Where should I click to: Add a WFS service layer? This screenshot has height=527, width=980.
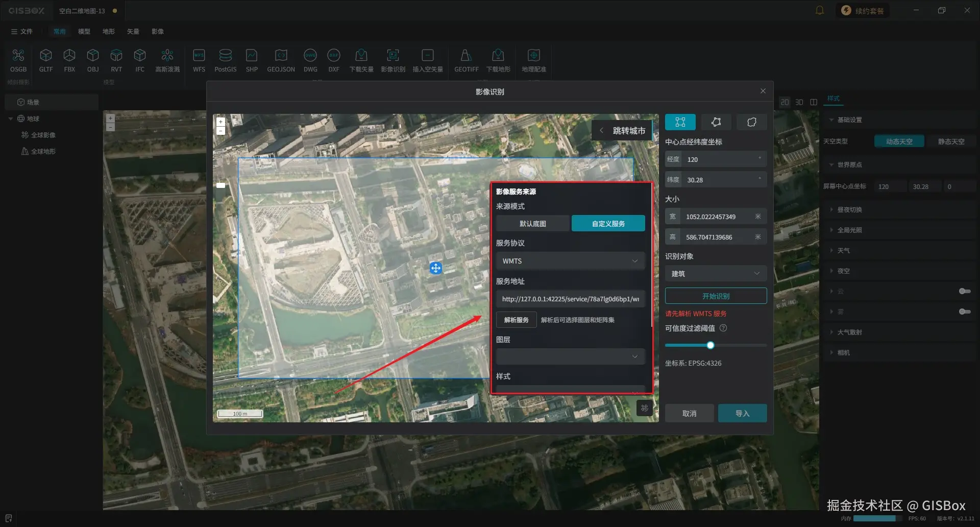pyautogui.click(x=199, y=60)
